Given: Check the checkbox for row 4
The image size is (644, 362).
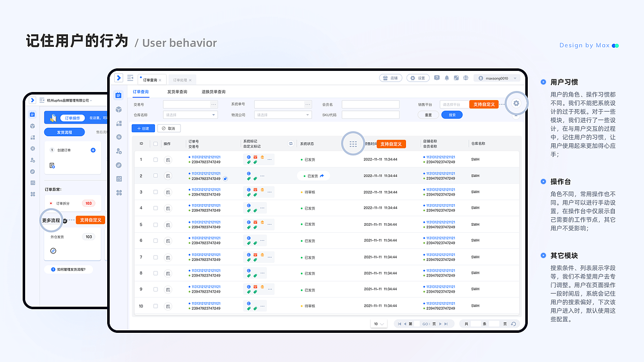Looking at the screenshot, I should (x=155, y=208).
